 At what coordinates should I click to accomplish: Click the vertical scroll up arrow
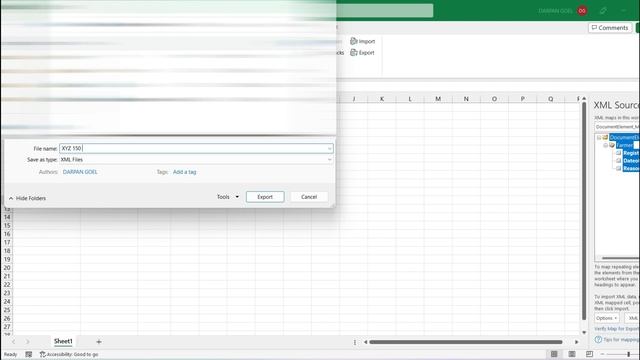pyautogui.click(x=584, y=98)
